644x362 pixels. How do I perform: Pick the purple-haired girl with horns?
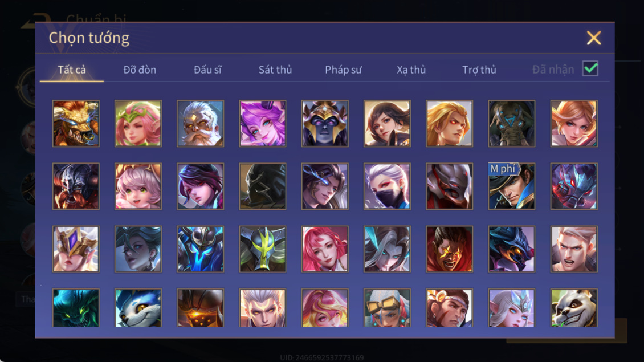[x=263, y=124]
